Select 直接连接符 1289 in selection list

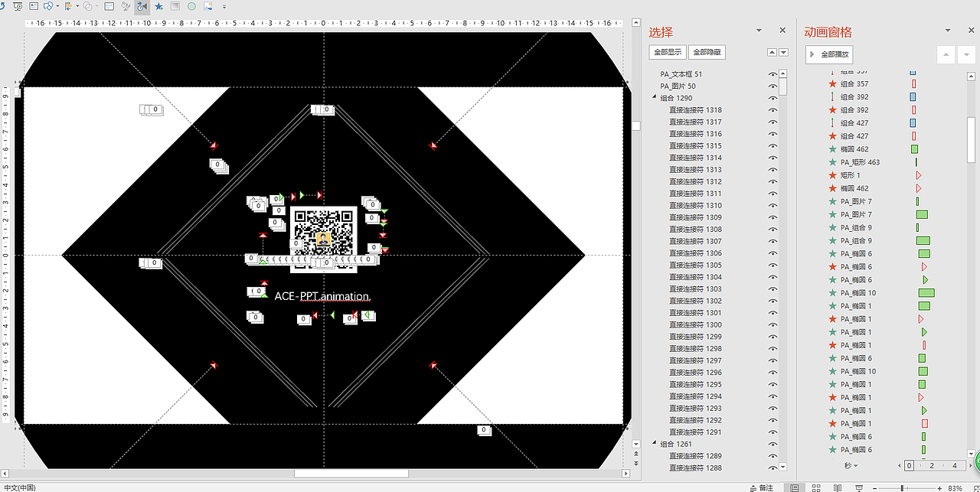tap(695, 456)
